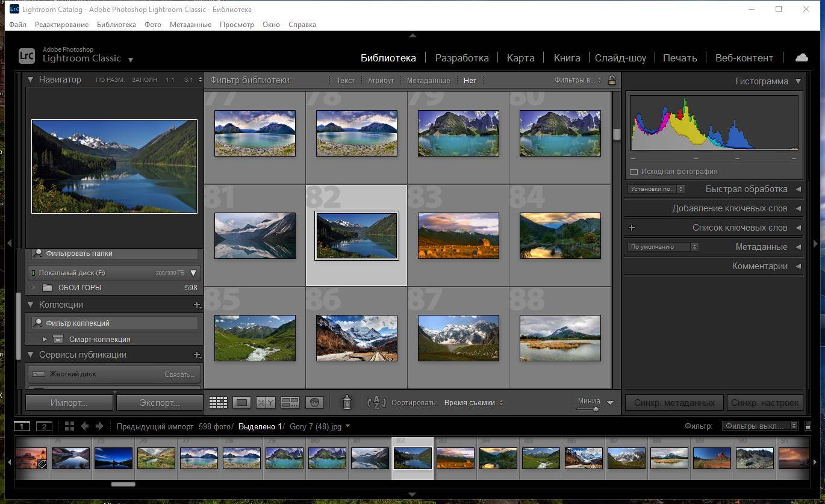This screenshot has width=825, height=504.
Task: Go back with filmstrip left arrow
Action: [x=85, y=426]
